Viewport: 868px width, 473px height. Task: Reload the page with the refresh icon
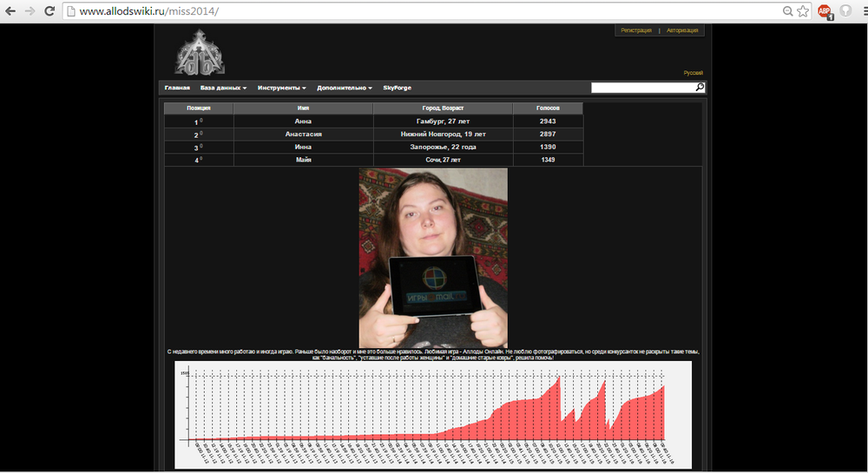pos(49,11)
